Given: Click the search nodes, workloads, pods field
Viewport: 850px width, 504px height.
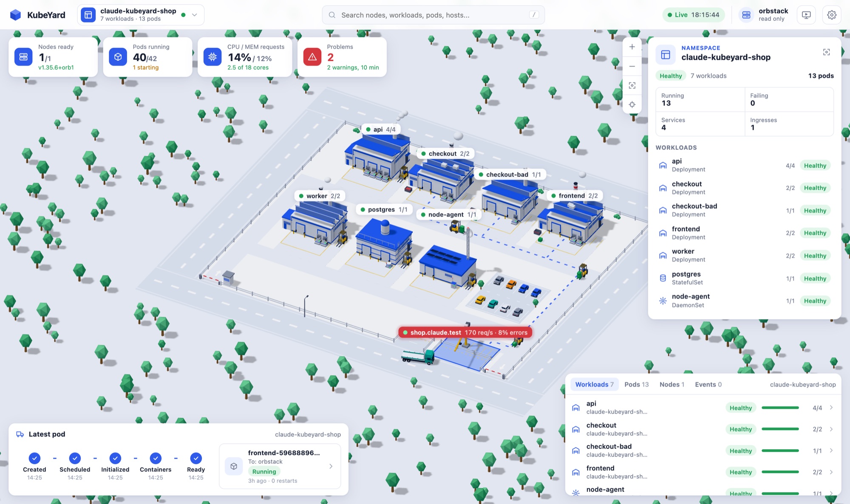Looking at the screenshot, I should pyautogui.click(x=433, y=15).
